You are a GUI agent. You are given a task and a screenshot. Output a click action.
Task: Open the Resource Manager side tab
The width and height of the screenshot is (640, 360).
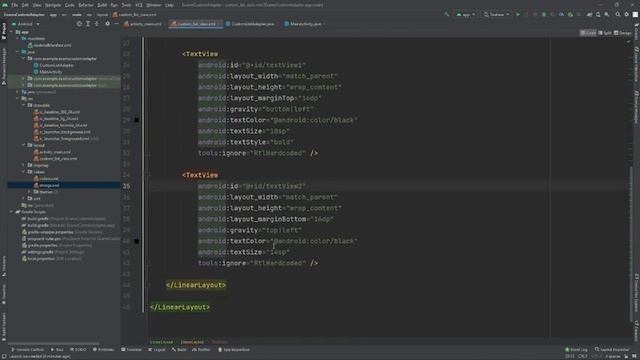click(x=4, y=66)
